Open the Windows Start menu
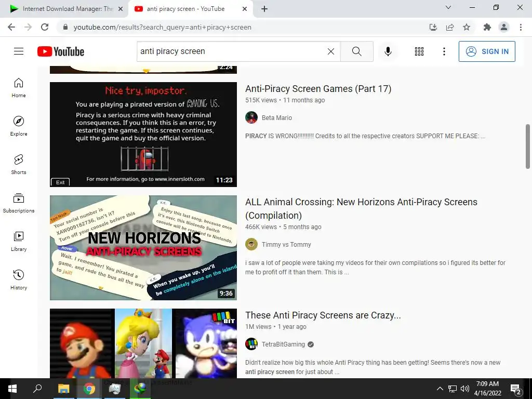This screenshot has height=399, width=532. (12, 389)
